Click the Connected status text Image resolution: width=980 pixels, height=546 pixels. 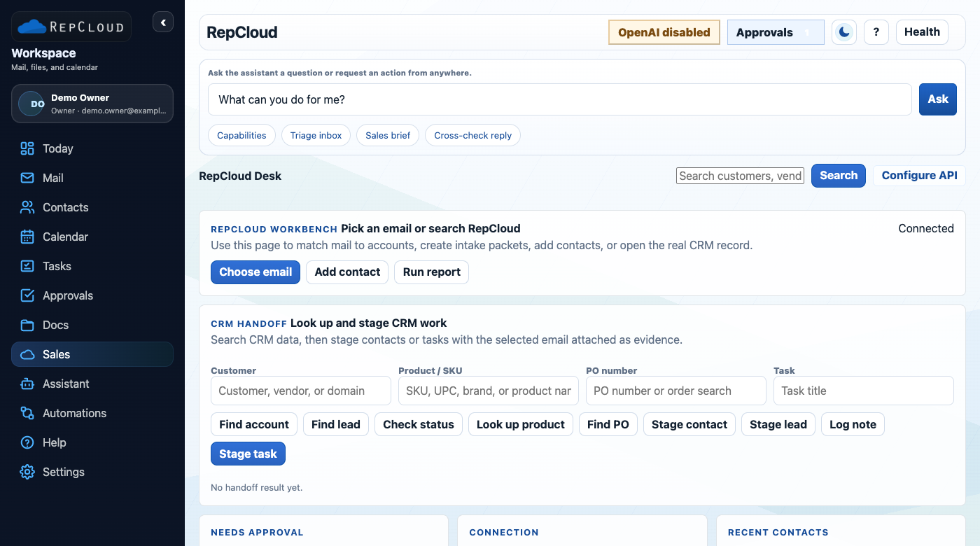[x=926, y=228]
